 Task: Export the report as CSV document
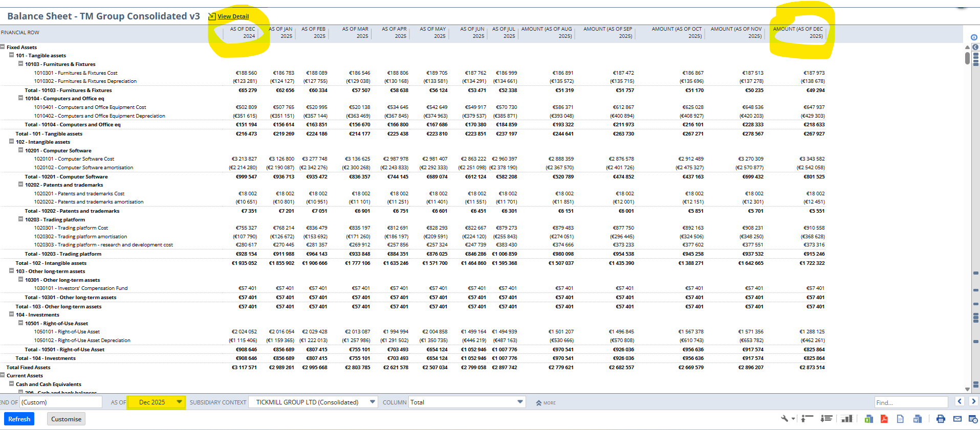coord(900,419)
